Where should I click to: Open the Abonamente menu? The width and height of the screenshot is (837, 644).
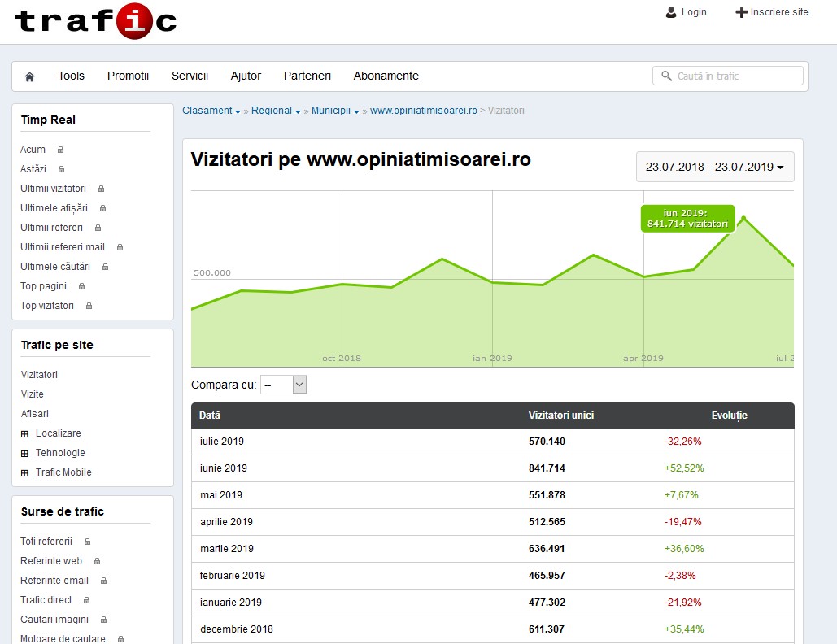click(386, 76)
